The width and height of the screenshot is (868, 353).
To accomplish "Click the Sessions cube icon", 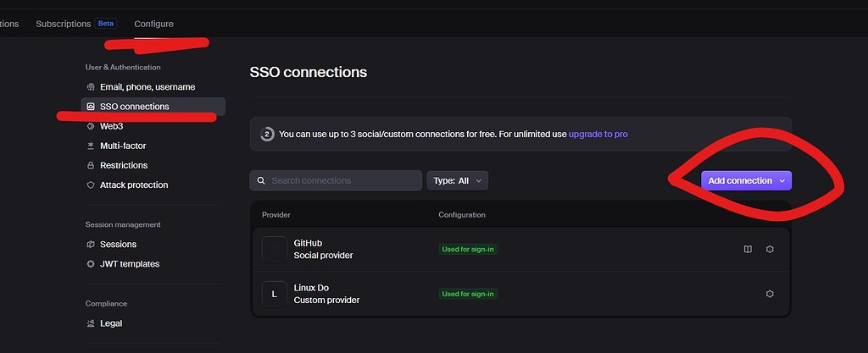I will click(91, 244).
